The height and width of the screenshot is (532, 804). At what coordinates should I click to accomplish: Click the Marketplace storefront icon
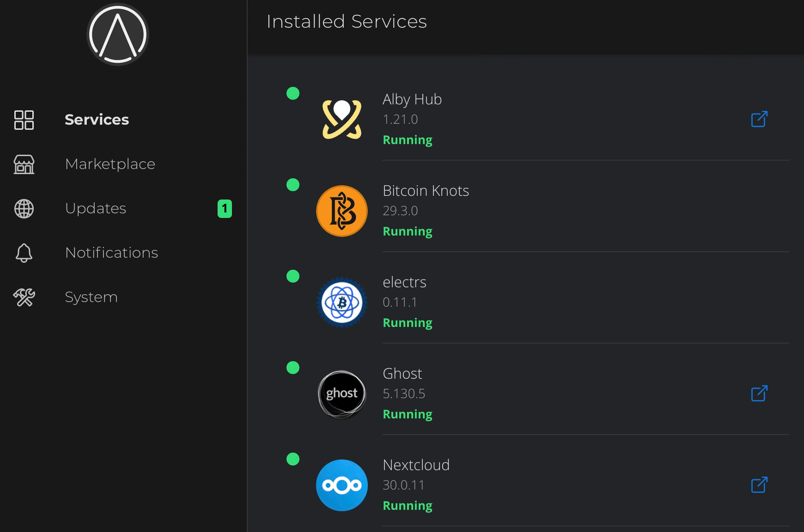[x=24, y=164]
